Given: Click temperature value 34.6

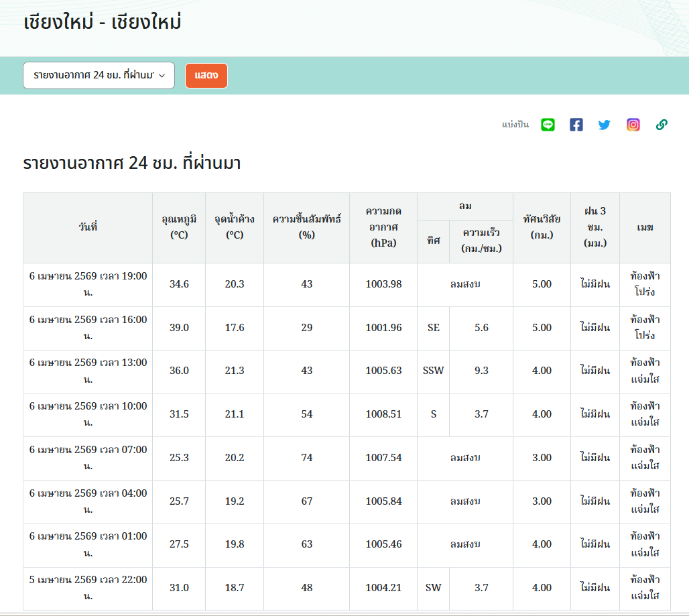Looking at the screenshot, I should tap(179, 284).
